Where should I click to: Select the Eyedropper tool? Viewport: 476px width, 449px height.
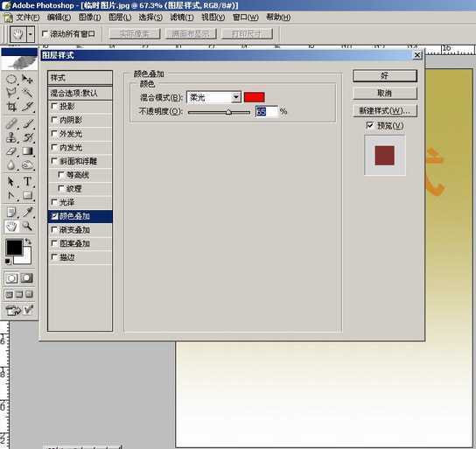coord(27,212)
